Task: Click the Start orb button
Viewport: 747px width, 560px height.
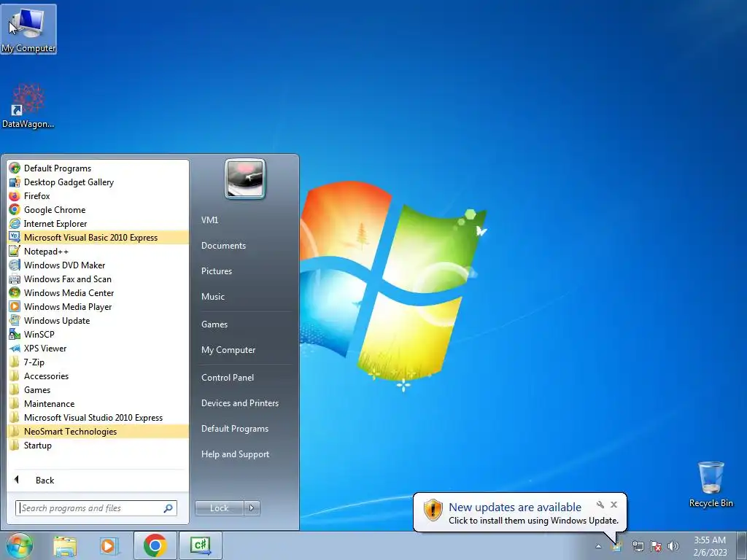Action: click(20, 545)
